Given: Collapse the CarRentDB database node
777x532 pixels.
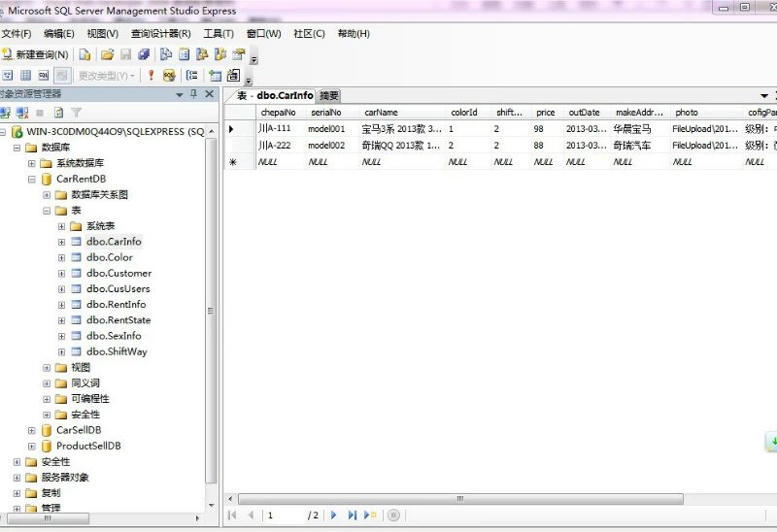Looking at the screenshot, I should point(32,179).
